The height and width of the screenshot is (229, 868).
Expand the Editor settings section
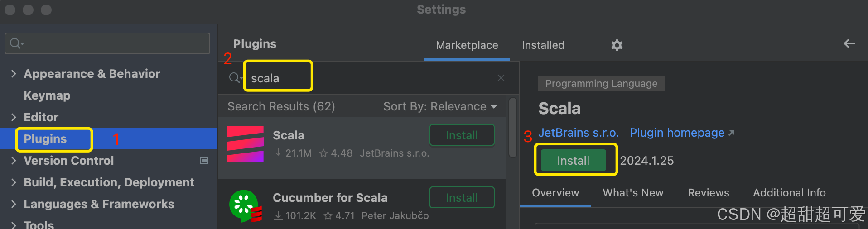point(14,117)
